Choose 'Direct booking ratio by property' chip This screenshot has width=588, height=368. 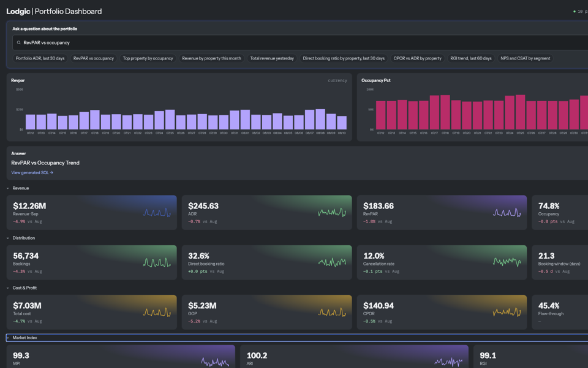coord(344,58)
